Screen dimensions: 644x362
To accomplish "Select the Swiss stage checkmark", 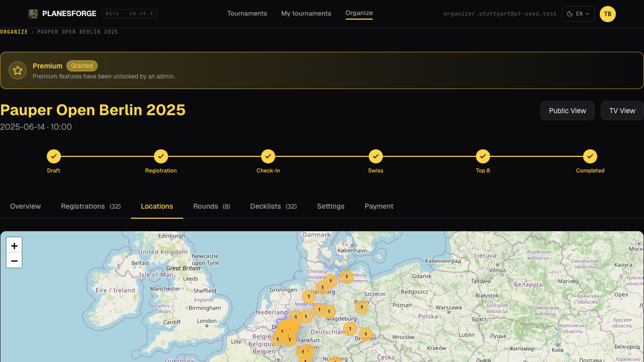I will click(x=376, y=156).
